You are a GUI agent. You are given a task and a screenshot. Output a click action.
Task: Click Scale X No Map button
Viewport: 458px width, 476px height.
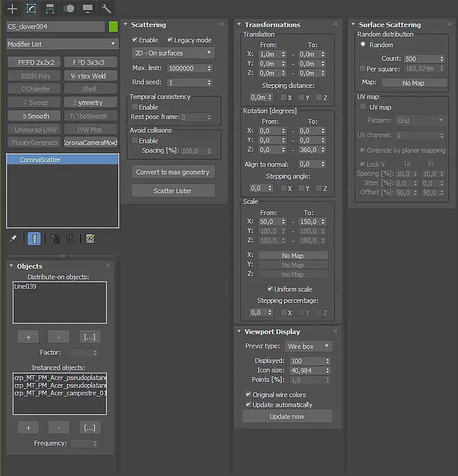pos(293,256)
